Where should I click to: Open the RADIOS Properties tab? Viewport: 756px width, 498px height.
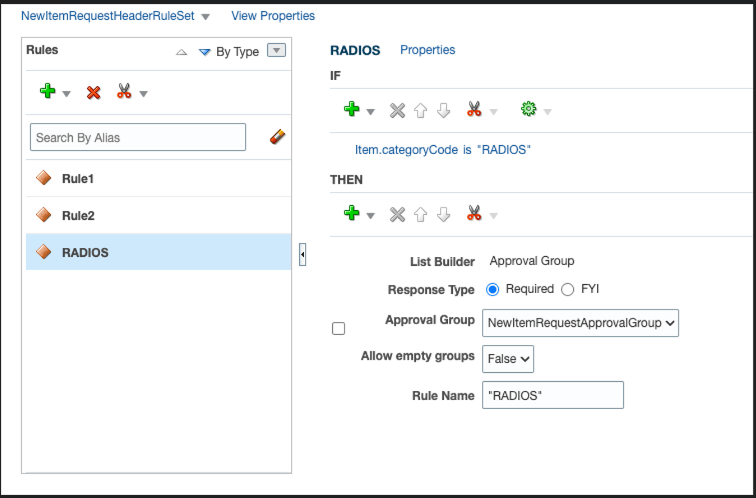(x=427, y=50)
